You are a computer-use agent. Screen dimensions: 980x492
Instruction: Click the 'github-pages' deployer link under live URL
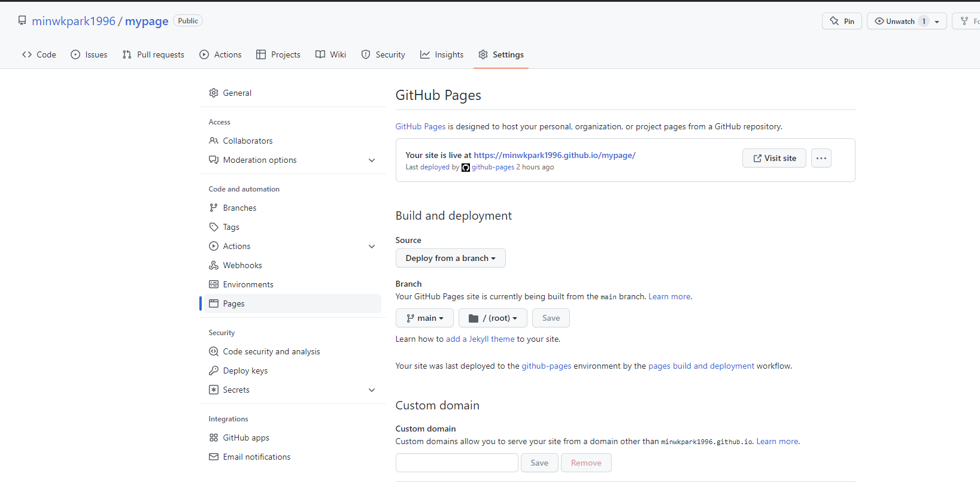[x=493, y=167]
